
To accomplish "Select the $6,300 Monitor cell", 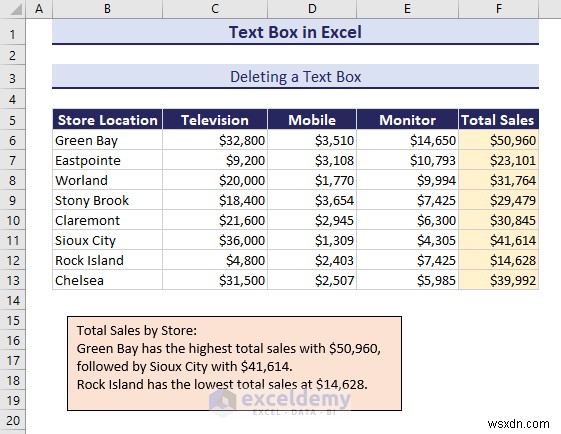I will 407,220.
